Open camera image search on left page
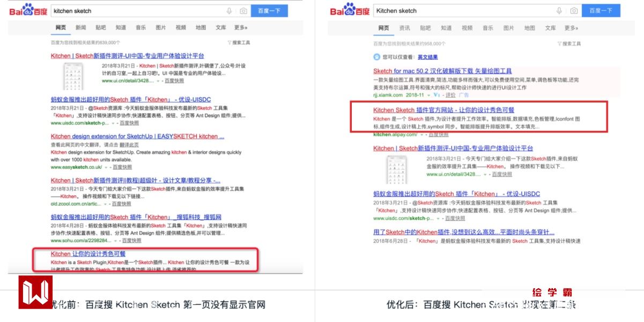Viewport: 644px width, 322px height. click(x=243, y=11)
